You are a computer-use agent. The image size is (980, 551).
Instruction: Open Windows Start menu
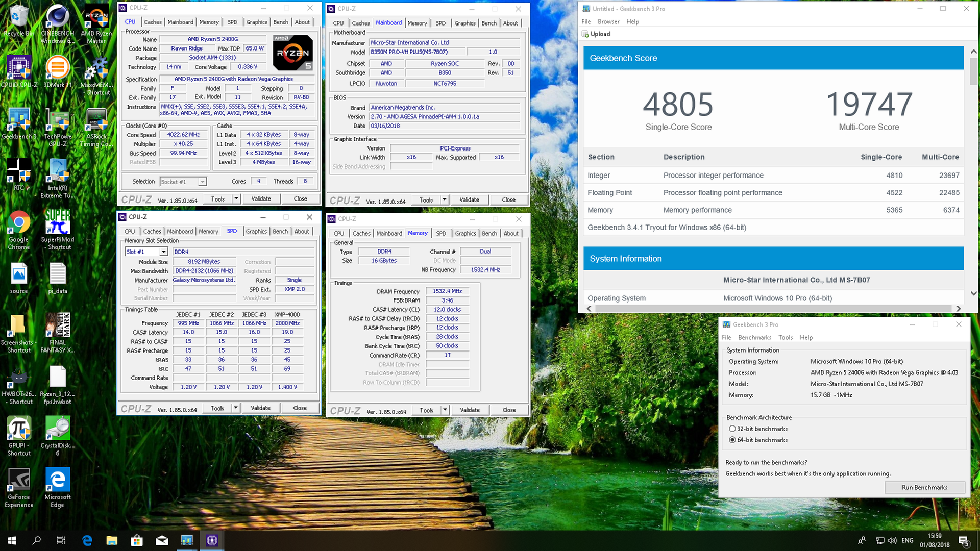pyautogui.click(x=12, y=540)
